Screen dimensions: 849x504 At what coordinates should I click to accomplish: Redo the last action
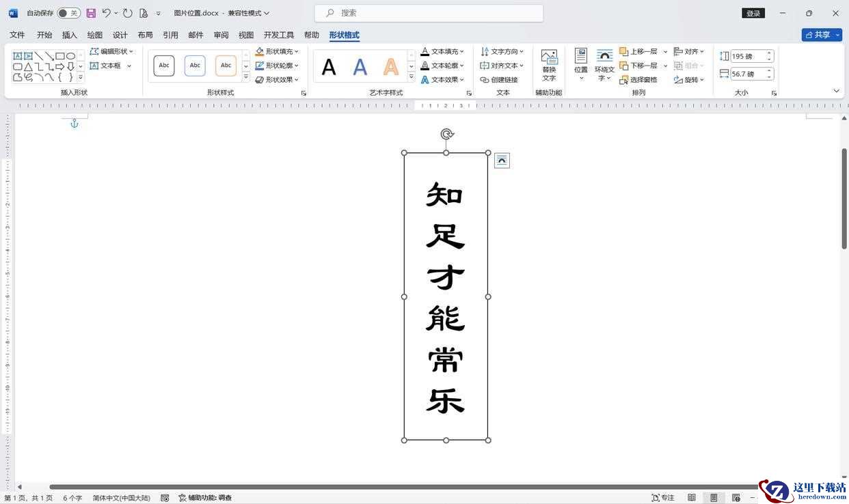[128, 13]
